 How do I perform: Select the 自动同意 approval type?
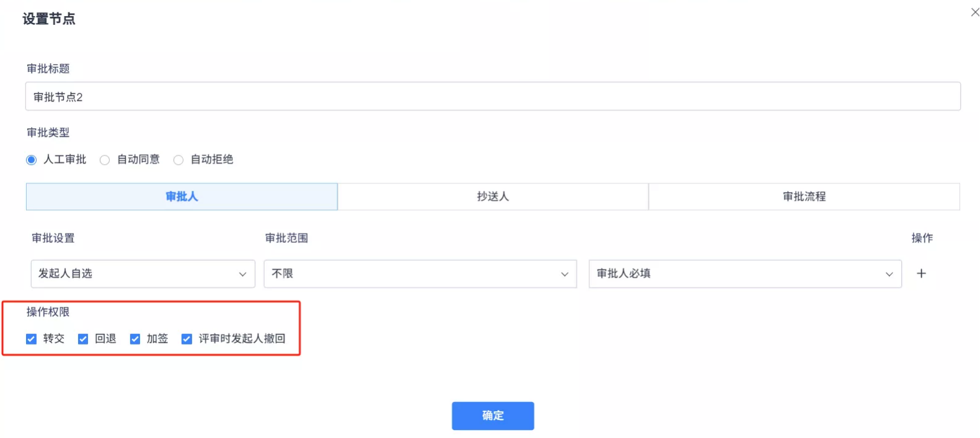coord(104,159)
